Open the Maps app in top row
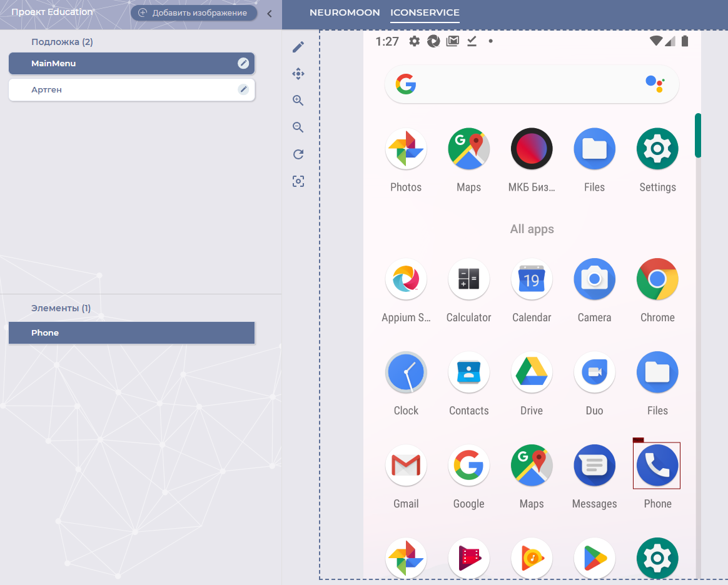The width and height of the screenshot is (728, 585). [468, 149]
